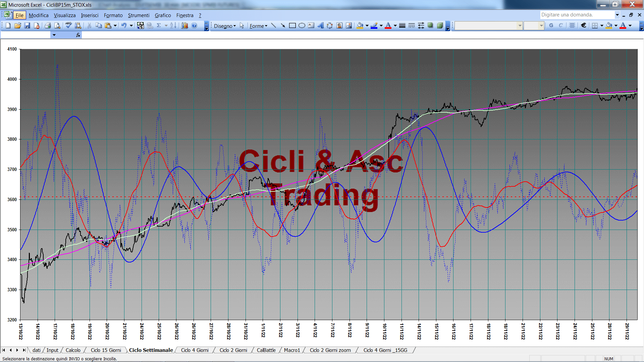
Task: Expand Drawing Fill Color dropdown arrow
Action: click(x=367, y=25)
